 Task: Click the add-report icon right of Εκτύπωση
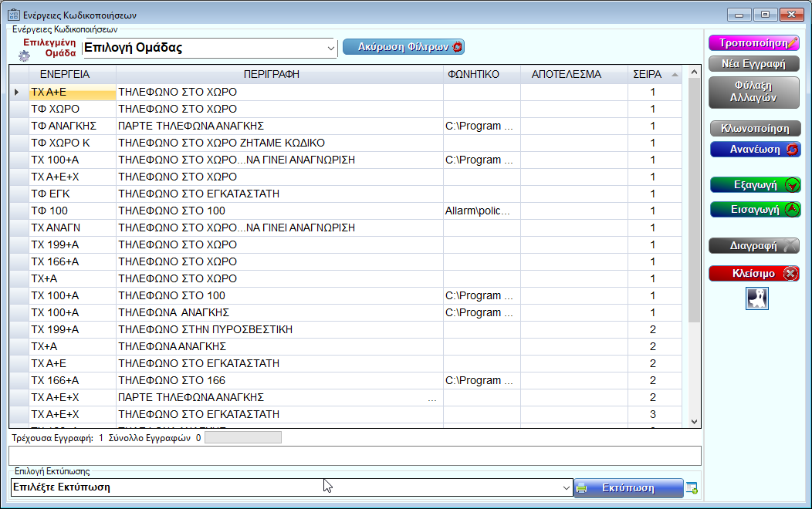tap(692, 487)
